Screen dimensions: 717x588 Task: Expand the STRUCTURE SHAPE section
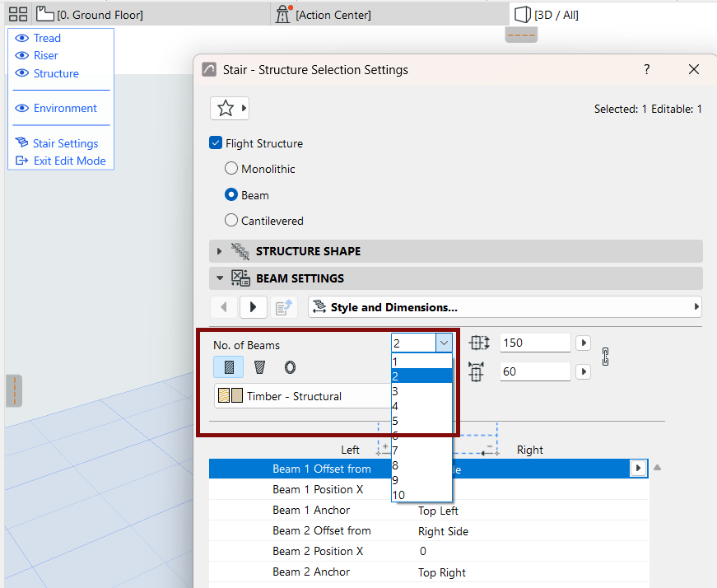220,251
